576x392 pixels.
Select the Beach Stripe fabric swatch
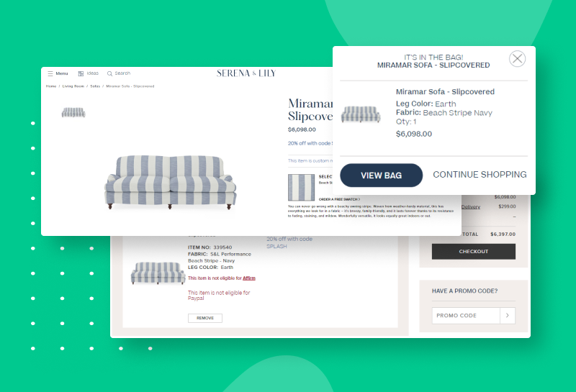click(x=301, y=187)
